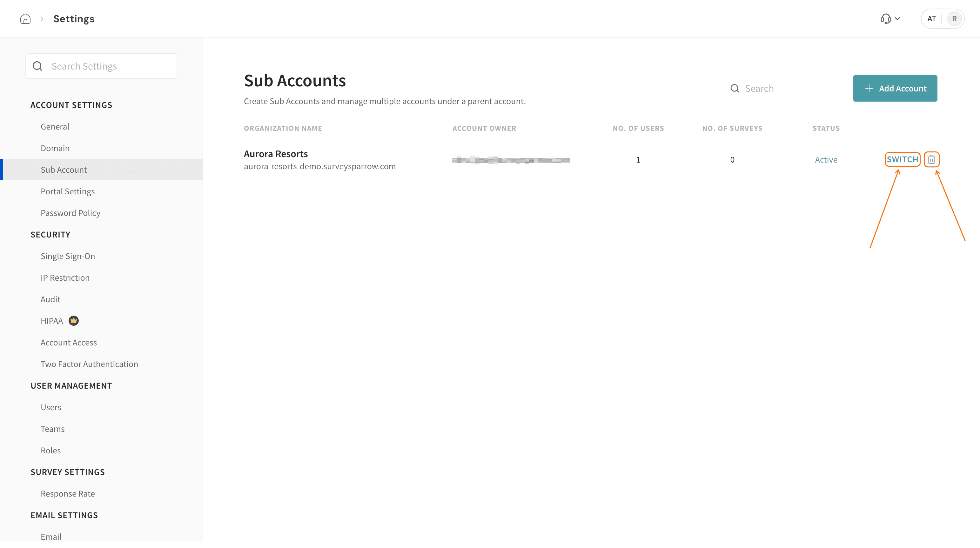Image resolution: width=980 pixels, height=548 pixels.
Task: Click the aurora-resorts-demo.surveysparrow.com domain text
Action: click(319, 166)
